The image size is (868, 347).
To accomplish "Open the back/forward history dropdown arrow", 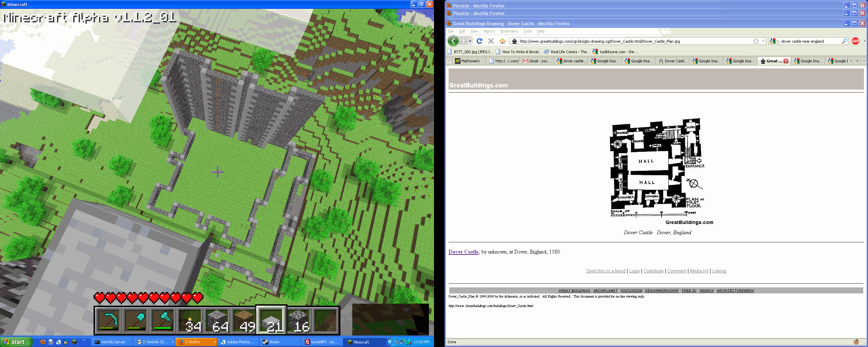I will [470, 41].
